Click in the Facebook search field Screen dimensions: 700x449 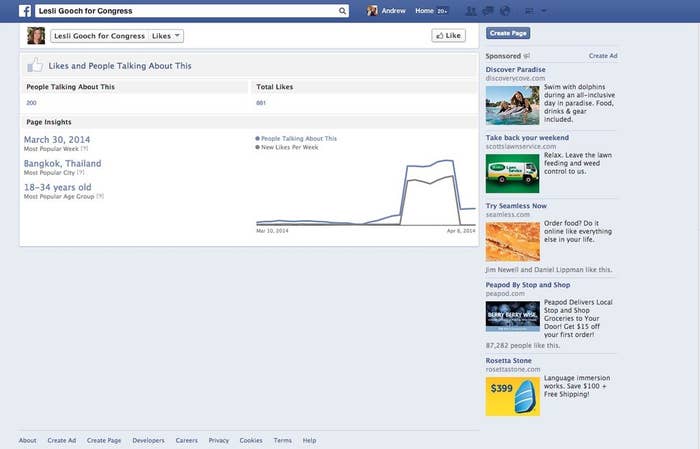[185, 11]
